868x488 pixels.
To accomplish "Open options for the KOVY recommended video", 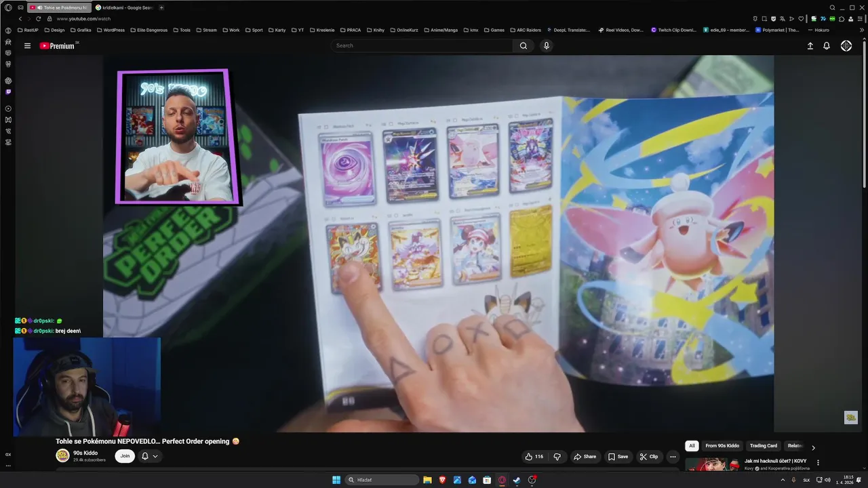I will (x=818, y=462).
